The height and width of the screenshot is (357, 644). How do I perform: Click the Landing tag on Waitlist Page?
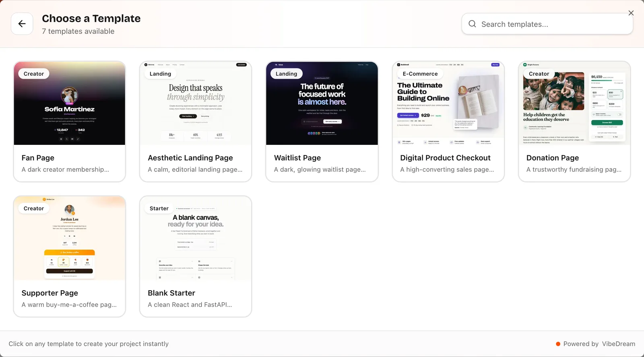tap(286, 74)
